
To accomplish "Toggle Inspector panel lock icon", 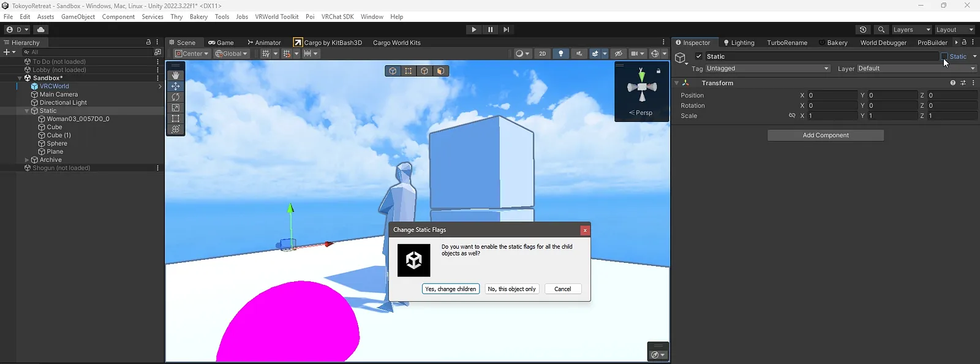I will pyautogui.click(x=964, y=42).
